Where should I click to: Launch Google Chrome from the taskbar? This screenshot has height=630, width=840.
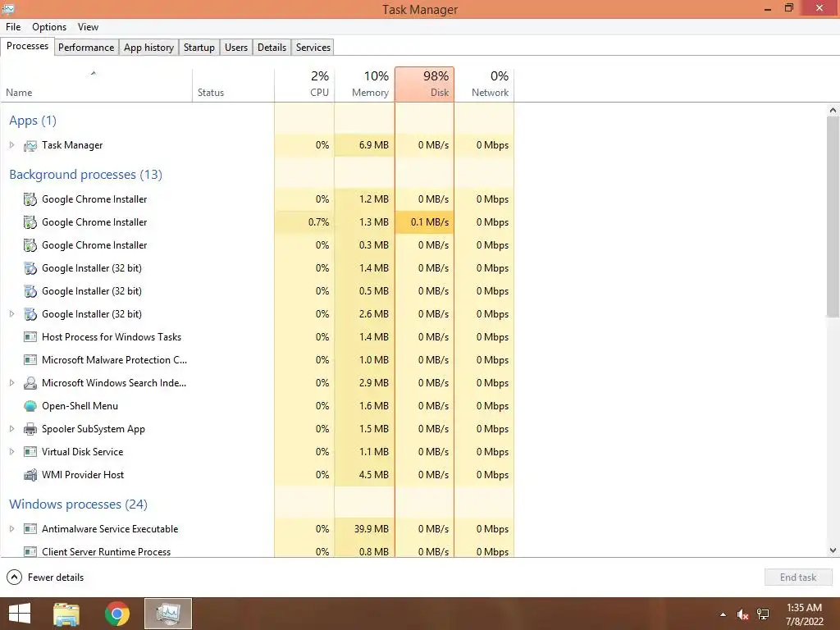tap(117, 614)
